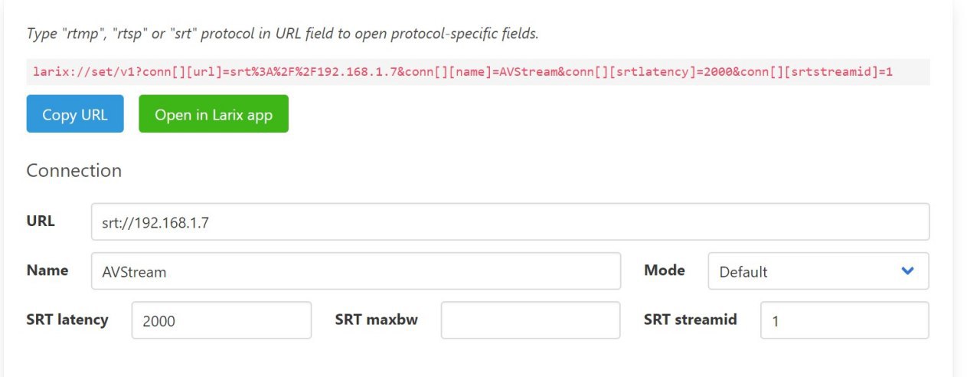Viewport: 980px width, 377px height.
Task: Focus the URL field containing srt://192.168.1.7
Action: [x=510, y=222]
